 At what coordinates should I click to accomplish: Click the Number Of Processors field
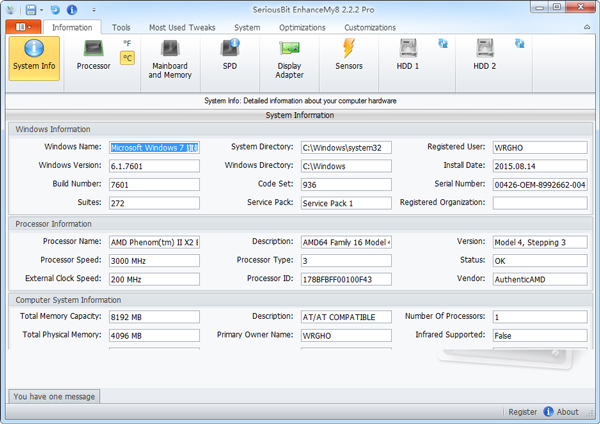pyautogui.click(x=540, y=317)
